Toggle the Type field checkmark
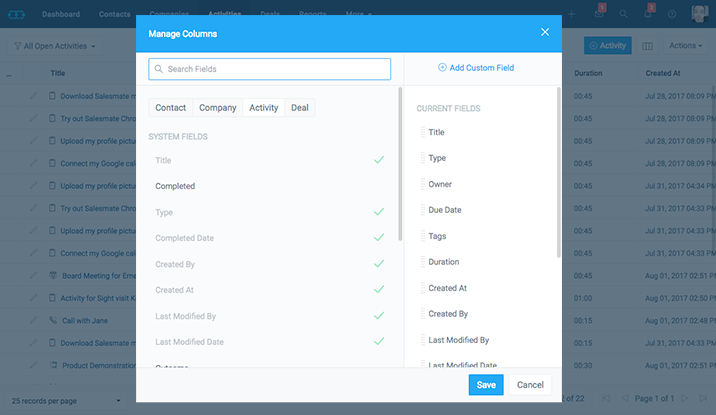 (379, 212)
